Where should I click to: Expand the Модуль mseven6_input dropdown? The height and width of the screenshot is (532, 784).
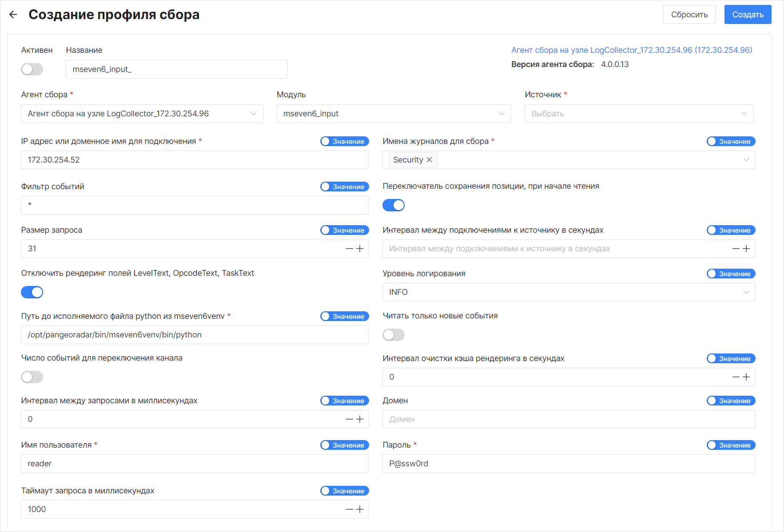click(393, 114)
